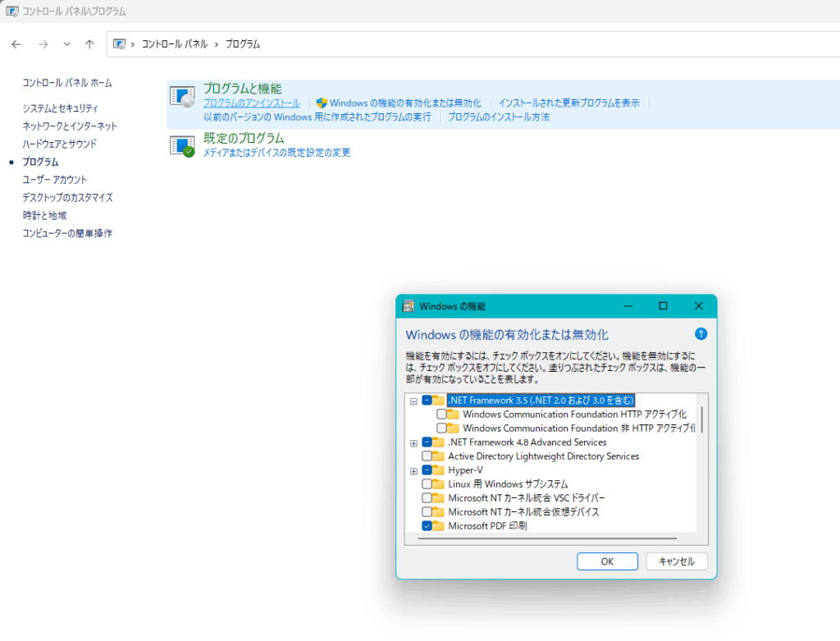
Task: Click the OK button in Windows の機能
Action: [x=607, y=561]
